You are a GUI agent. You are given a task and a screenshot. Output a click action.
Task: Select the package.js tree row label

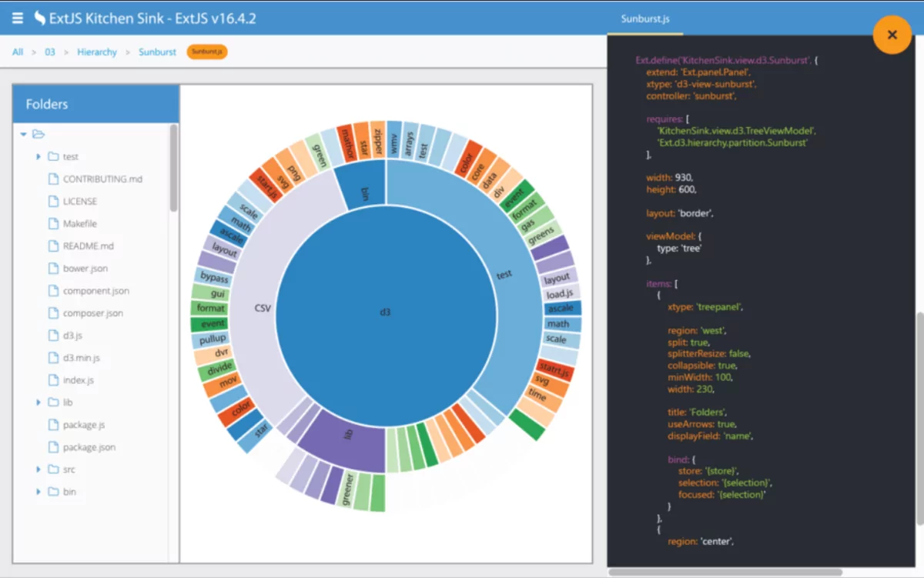click(84, 425)
